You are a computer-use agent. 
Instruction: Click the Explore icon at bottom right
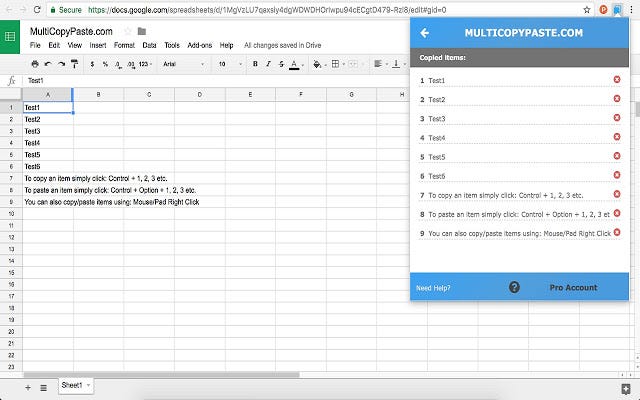(625, 389)
